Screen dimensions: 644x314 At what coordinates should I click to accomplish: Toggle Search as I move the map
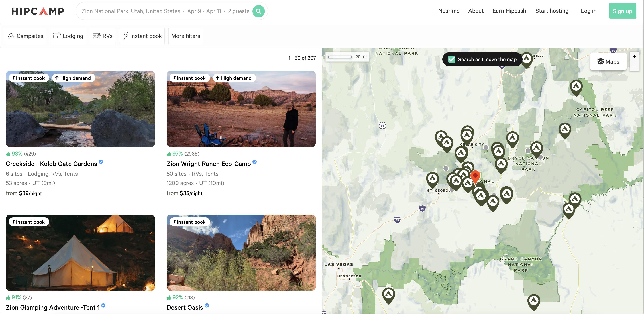click(452, 60)
